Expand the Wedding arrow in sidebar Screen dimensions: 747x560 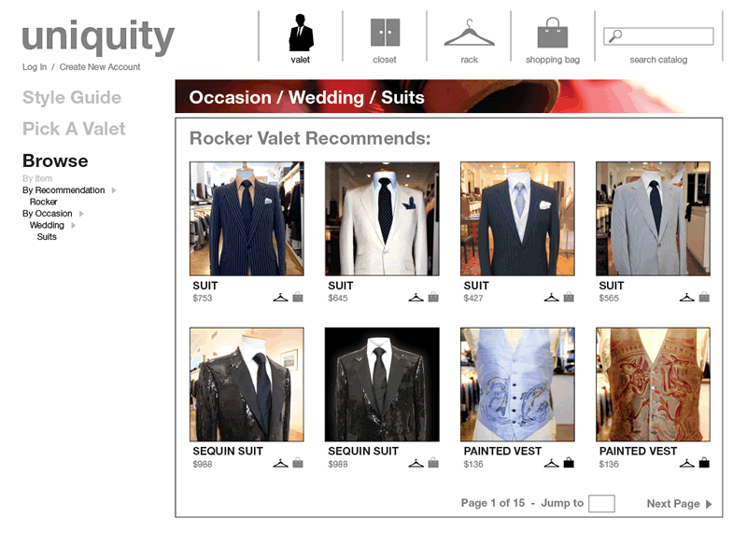point(74,225)
